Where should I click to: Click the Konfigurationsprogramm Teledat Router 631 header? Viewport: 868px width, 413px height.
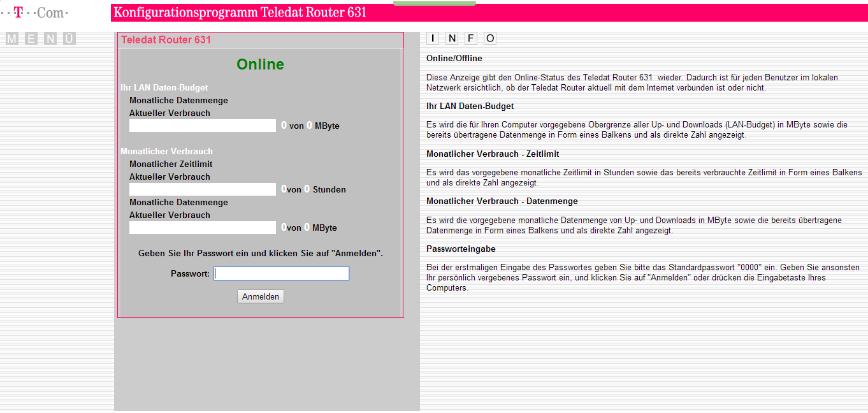(240, 13)
